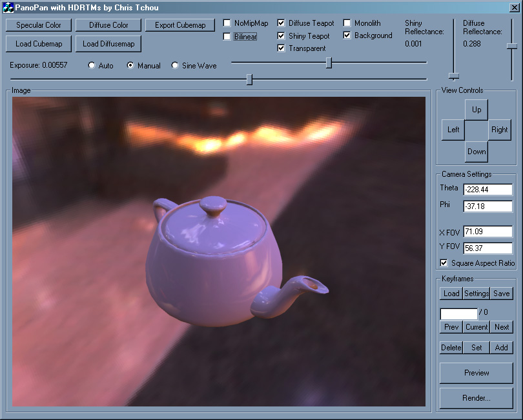Click the Diffuse Reflectance vertical slider
Screen dimensions: 523x420
511,46
